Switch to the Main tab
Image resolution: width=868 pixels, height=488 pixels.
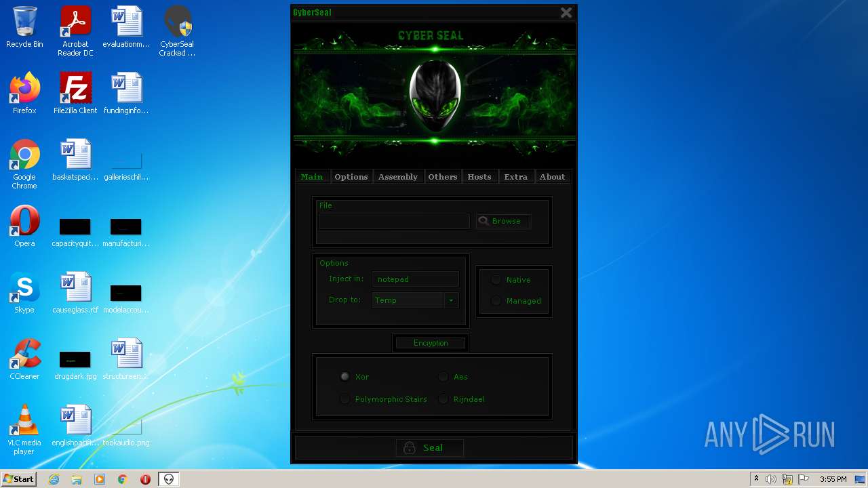pyautogui.click(x=312, y=177)
